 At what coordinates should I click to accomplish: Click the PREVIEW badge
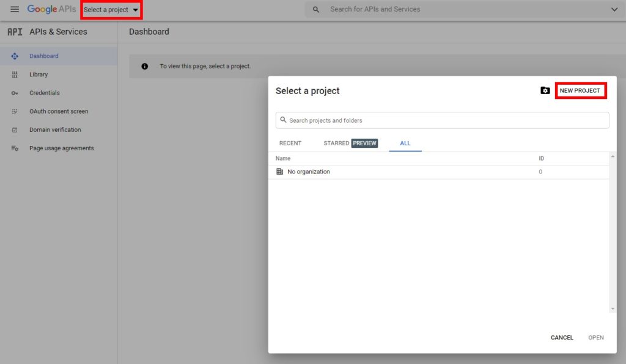(364, 143)
